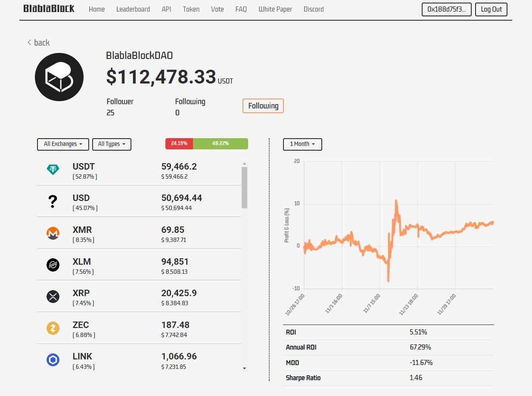
Task: Select the XRP 20,425.9 amount
Action: coord(179,293)
